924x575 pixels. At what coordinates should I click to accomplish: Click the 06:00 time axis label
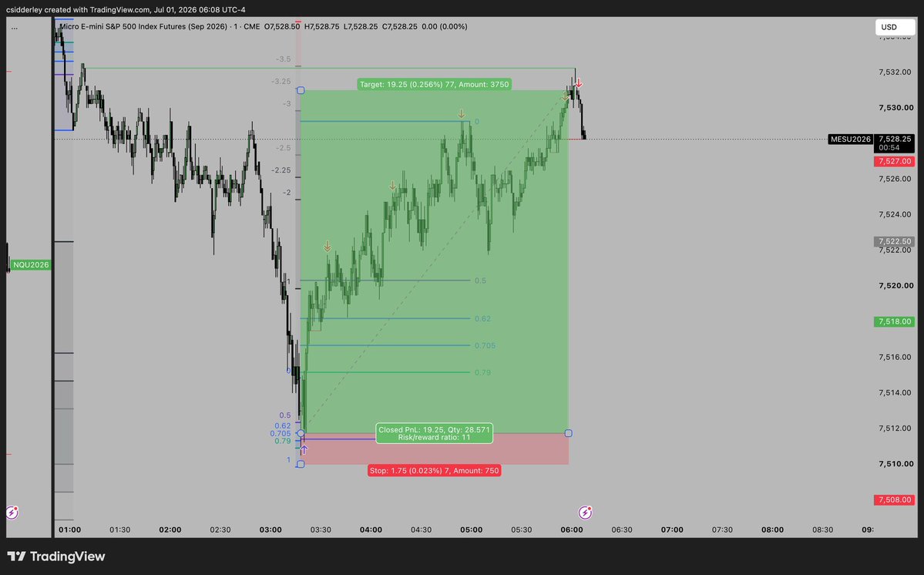(572, 530)
